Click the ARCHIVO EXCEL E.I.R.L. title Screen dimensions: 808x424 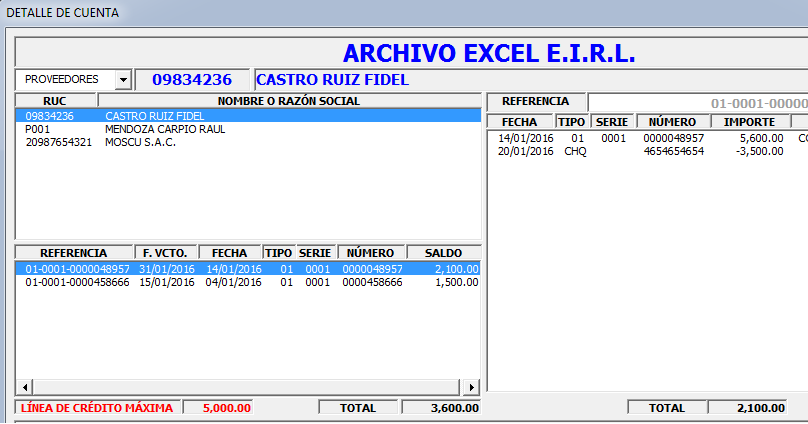pyautogui.click(x=489, y=53)
